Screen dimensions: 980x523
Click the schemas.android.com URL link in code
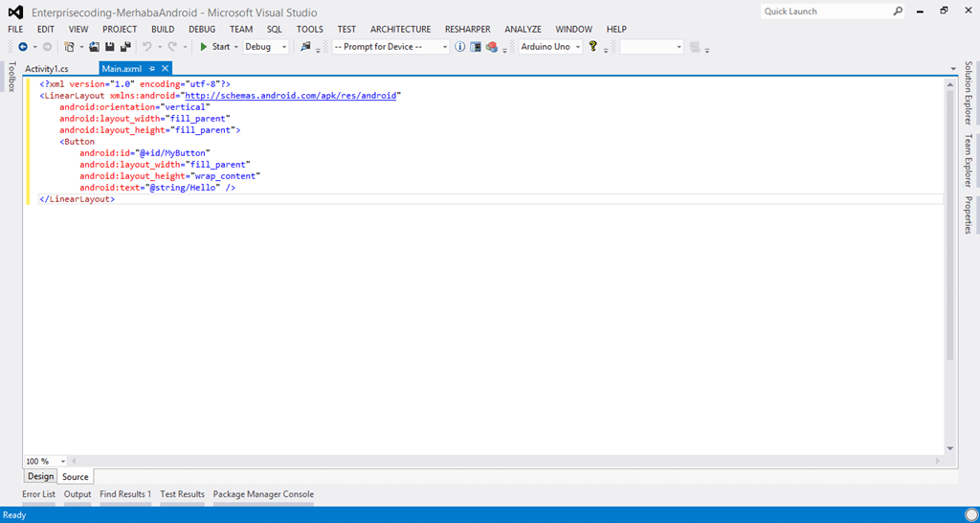pos(291,96)
